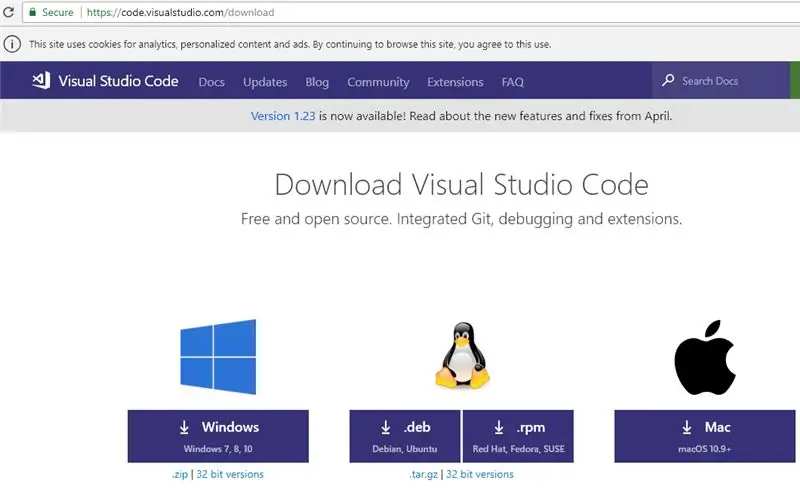Open the FAQ menu item
The width and height of the screenshot is (800, 492).
click(x=512, y=82)
